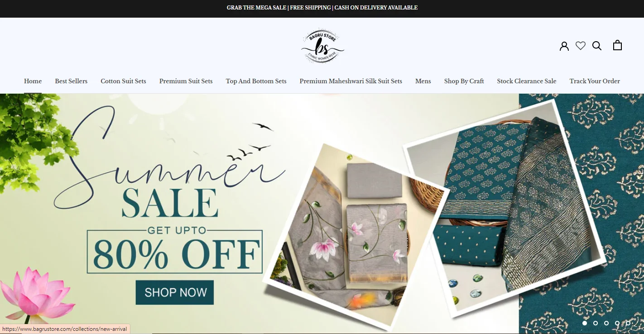Click the SHOP NOW banner button
This screenshot has width=644, height=334.
pos(175,292)
